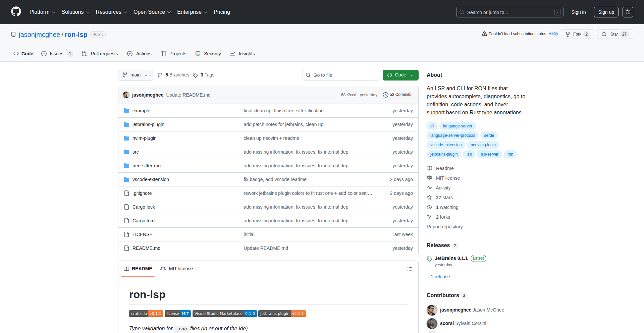
Task: Open the green Code dropdown
Action: [x=400, y=75]
